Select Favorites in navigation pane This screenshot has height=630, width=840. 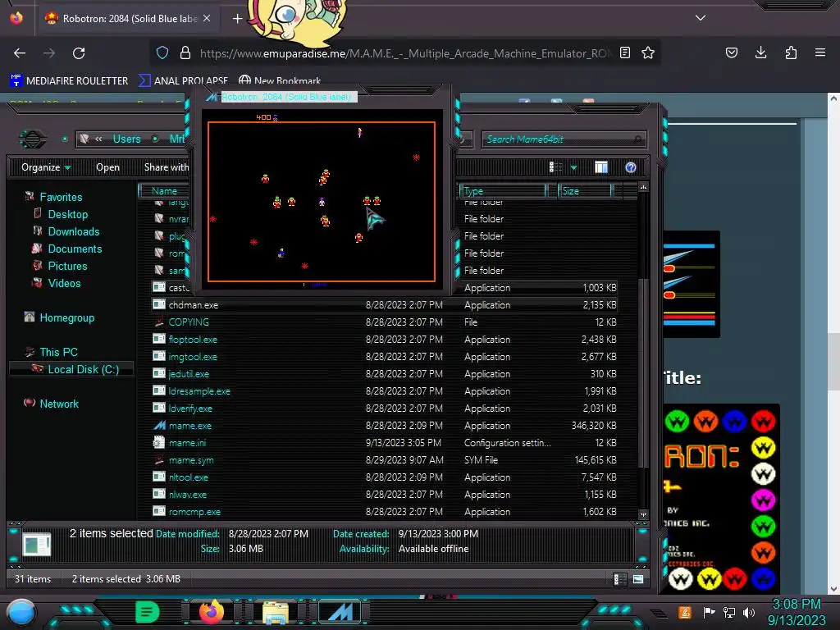coord(61,197)
